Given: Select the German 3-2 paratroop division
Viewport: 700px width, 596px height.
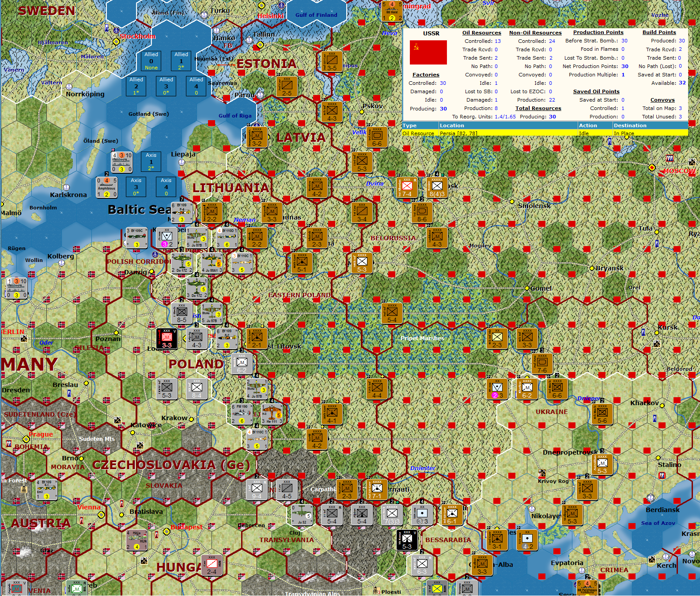Looking at the screenshot, I should 167,238.
